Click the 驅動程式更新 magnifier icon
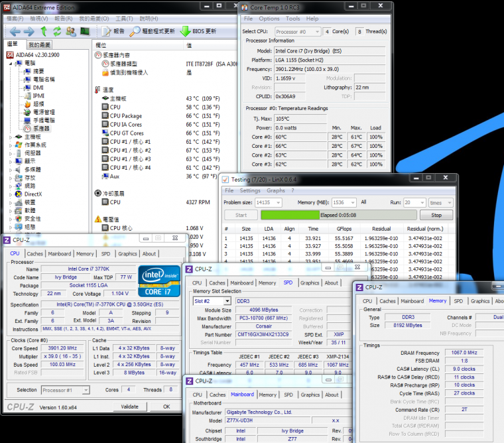This screenshot has width=504, height=443. (135, 31)
